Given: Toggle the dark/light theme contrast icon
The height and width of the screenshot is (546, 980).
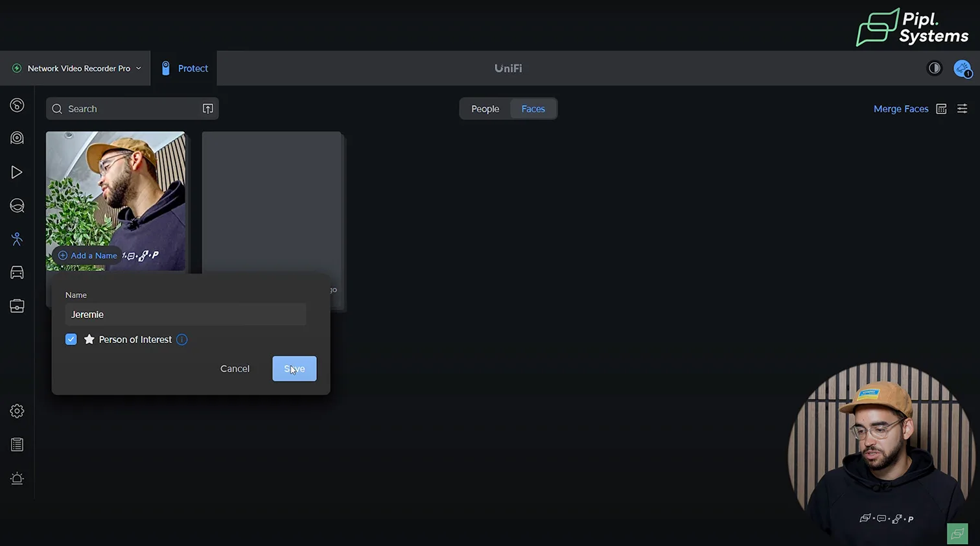Looking at the screenshot, I should click(934, 68).
